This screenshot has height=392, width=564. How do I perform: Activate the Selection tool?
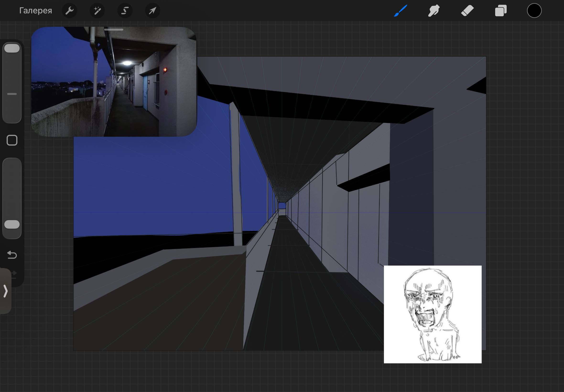click(125, 11)
